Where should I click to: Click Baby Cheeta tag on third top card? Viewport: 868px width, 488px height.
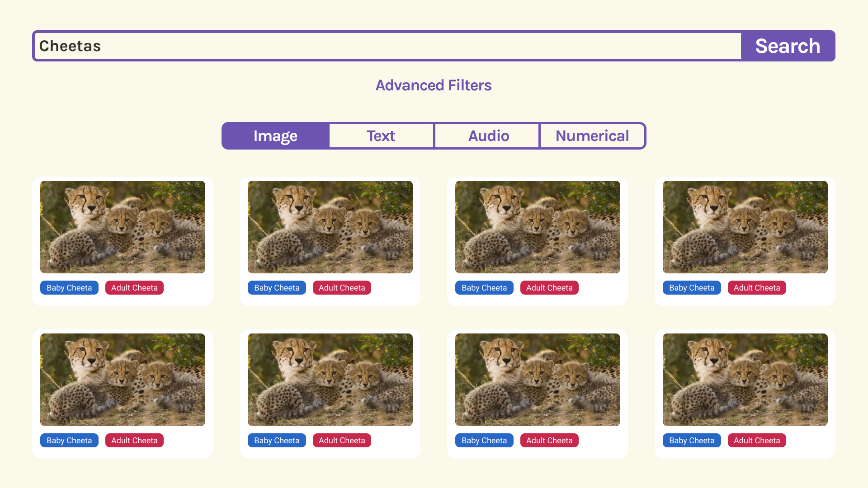484,288
